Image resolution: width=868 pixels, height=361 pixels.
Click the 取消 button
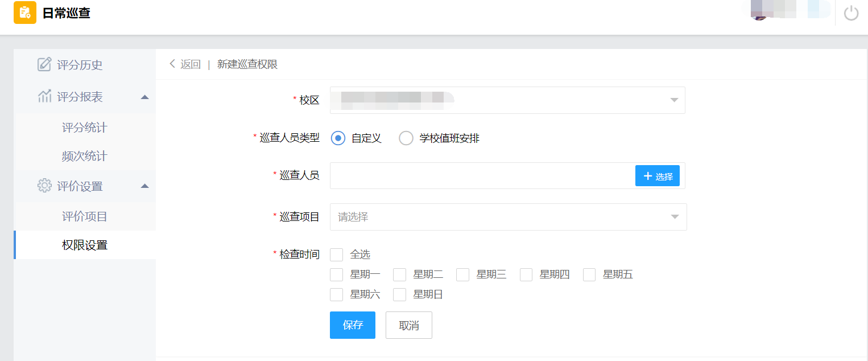tap(408, 325)
